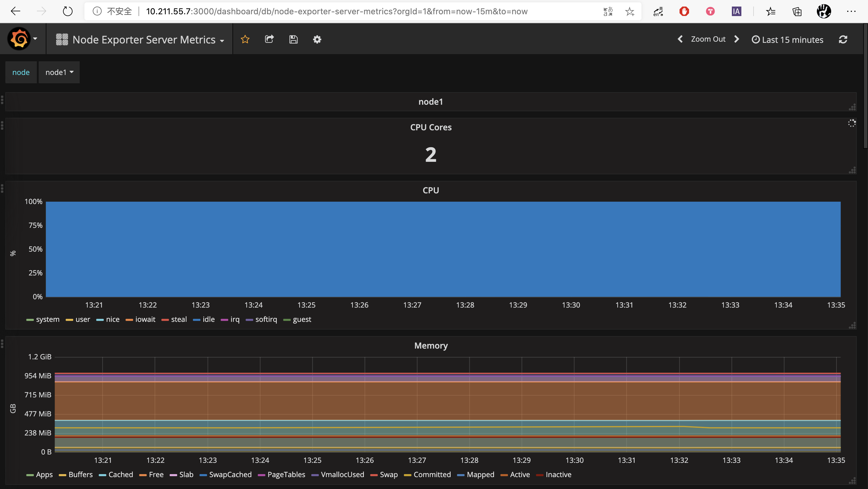868x489 pixels.
Task: Open the node1 row title menu
Action: (431, 101)
